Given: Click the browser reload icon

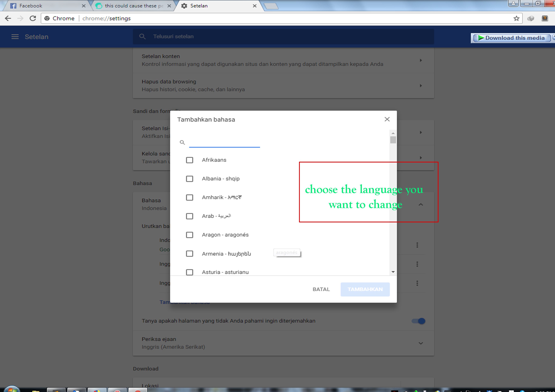Looking at the screenshot, I should [x=33, y=18].
